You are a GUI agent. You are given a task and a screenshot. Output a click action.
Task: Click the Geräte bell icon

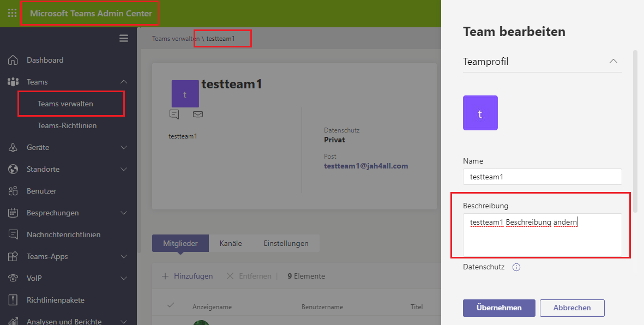(x=13, y=147)
